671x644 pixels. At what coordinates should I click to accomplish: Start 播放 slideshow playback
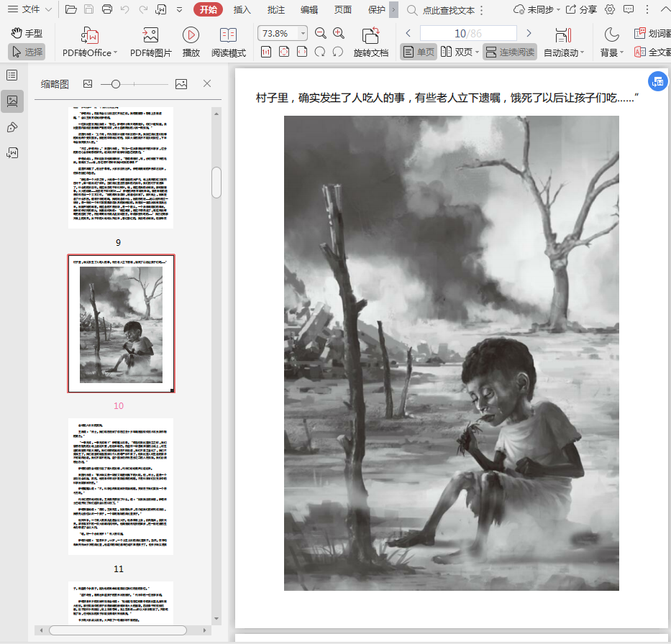coord(191,42)
